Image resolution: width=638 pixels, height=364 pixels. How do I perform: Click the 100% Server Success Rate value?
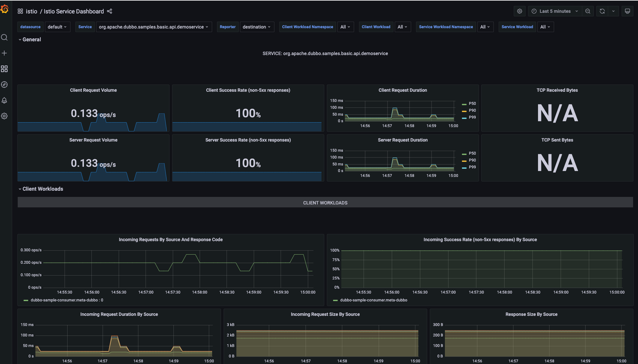(248, 163)
